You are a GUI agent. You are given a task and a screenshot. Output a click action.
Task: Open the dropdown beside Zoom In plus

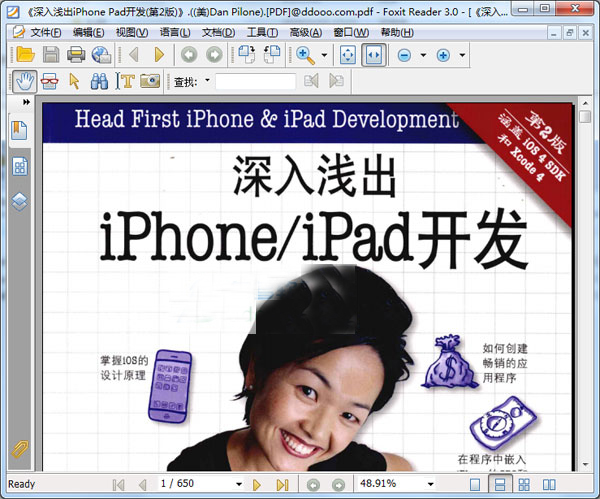(x=462, y=55)
